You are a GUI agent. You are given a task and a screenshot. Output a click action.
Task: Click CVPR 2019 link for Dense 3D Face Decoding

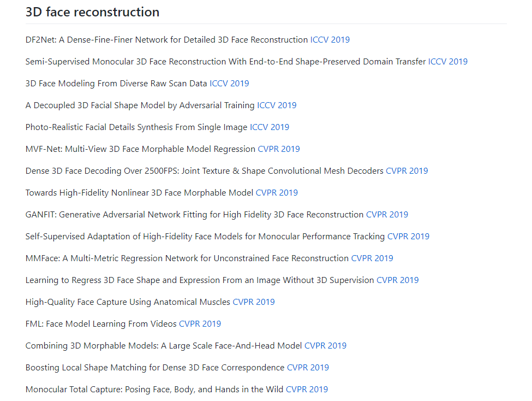tap(407, 170)
